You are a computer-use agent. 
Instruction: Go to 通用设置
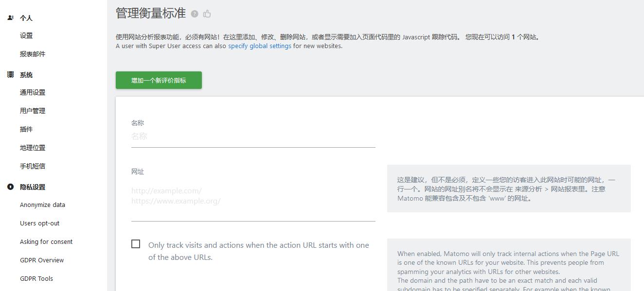tap(32, 92)
